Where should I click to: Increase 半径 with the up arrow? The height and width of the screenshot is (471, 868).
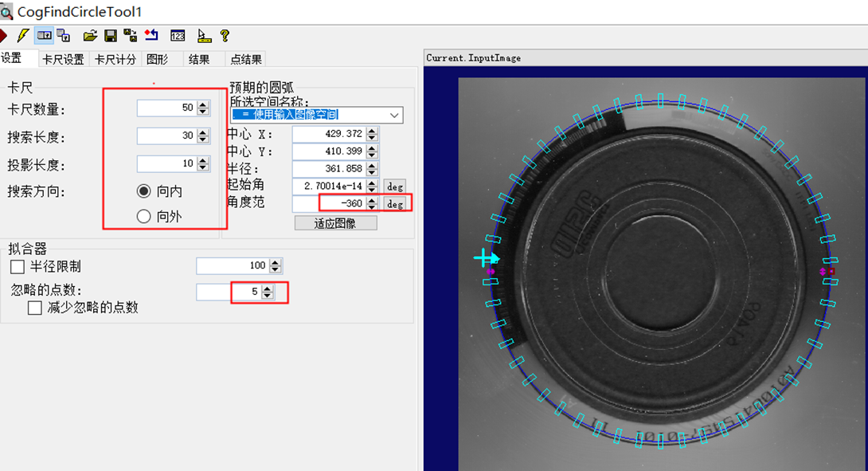pyautogui.click(x=372, y=165)
